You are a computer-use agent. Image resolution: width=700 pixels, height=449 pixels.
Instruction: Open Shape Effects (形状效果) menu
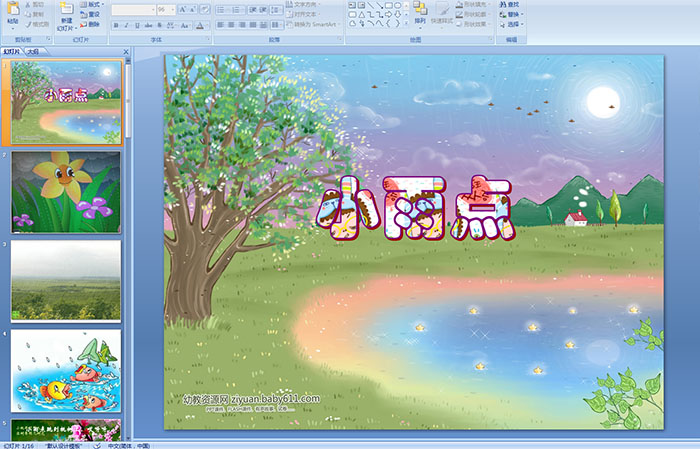(x=473, y=24)
